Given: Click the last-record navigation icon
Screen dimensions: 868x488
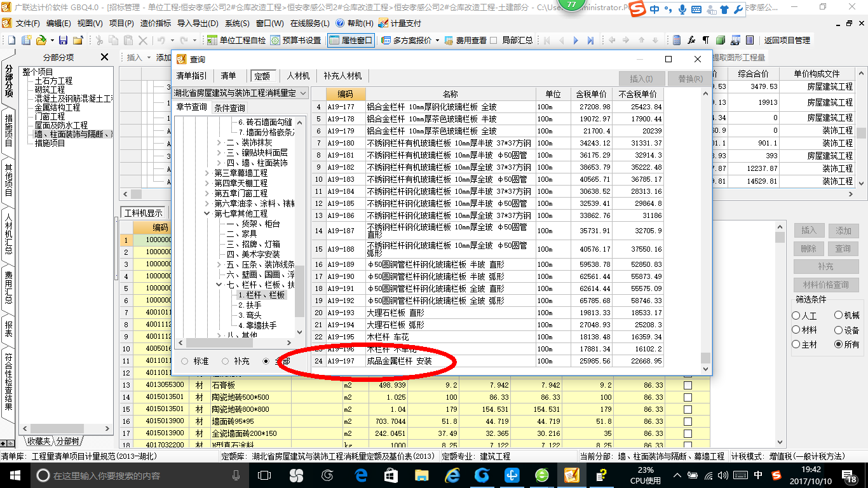Looking at the screenshot, I should (590, 40).
